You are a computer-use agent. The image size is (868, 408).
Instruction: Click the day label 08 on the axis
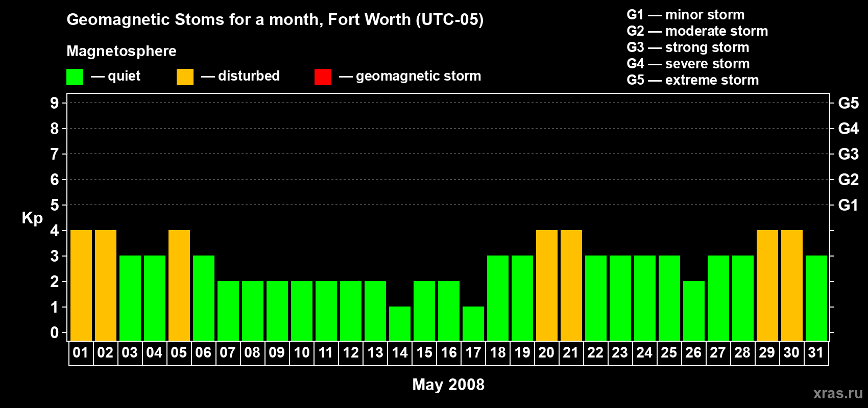[252, 352]
